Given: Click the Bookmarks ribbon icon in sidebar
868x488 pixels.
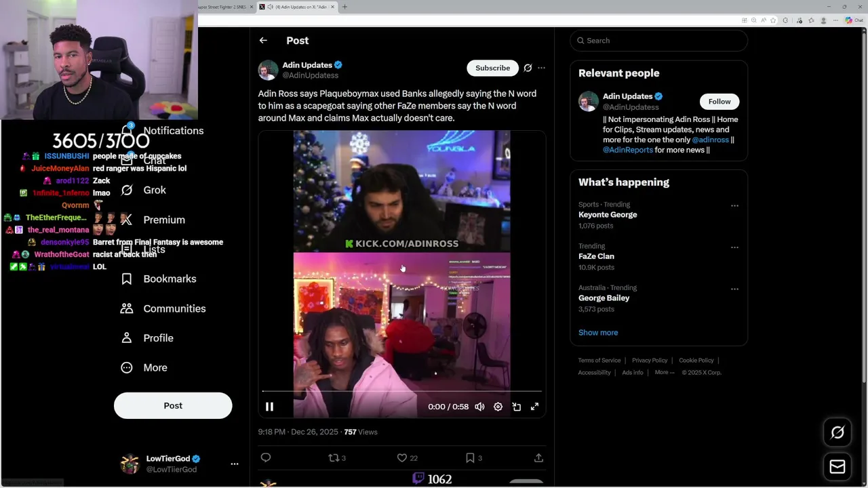Looking at the screenshot, I should pyautogui.click(x=127, y=279).
